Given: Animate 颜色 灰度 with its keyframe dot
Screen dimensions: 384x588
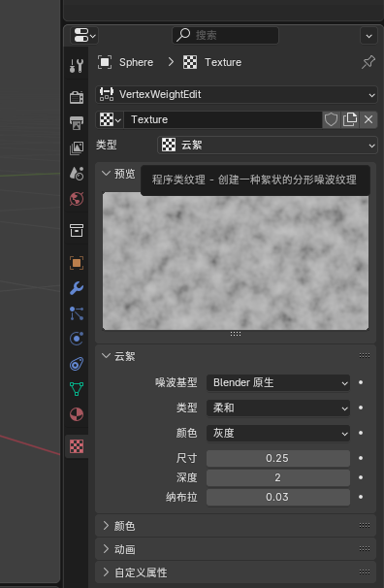Looking at the screenshot, I should pyautogui.click(x=361, y=433).
